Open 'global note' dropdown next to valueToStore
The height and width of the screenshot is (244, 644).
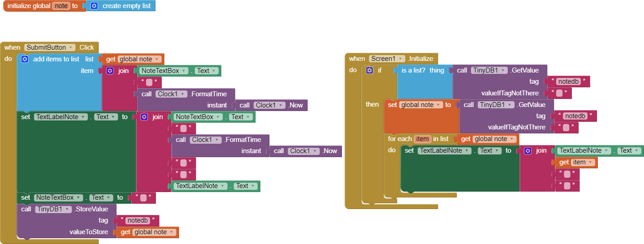pos(172,232)
